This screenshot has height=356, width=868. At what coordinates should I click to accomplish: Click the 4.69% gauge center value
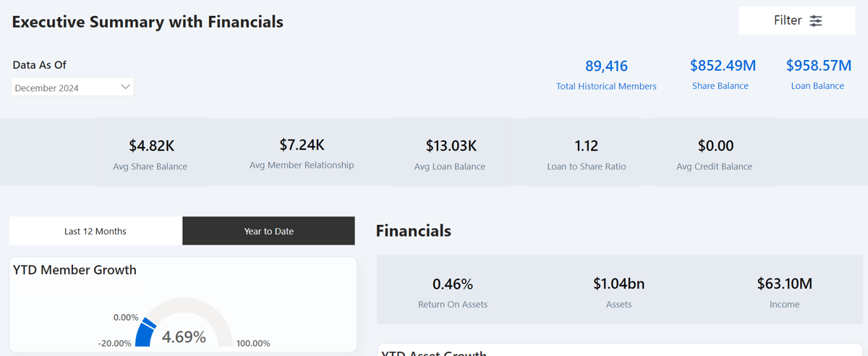(x=184, y=337)
